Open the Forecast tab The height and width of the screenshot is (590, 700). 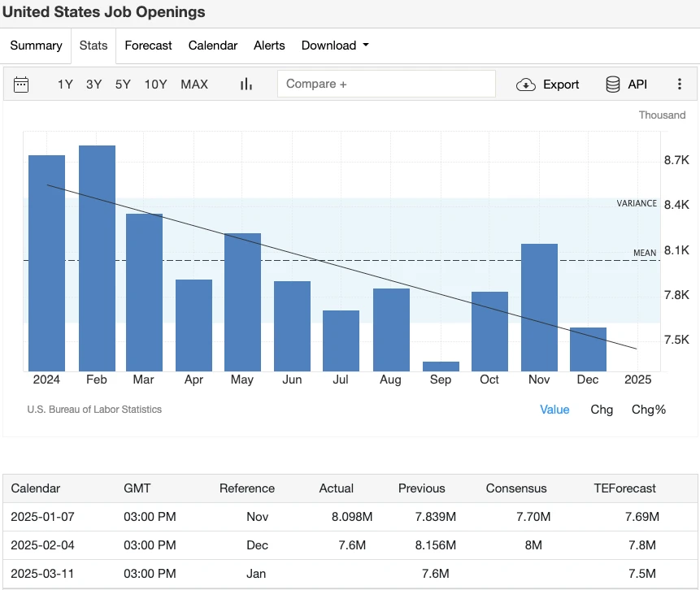point(148,46)
